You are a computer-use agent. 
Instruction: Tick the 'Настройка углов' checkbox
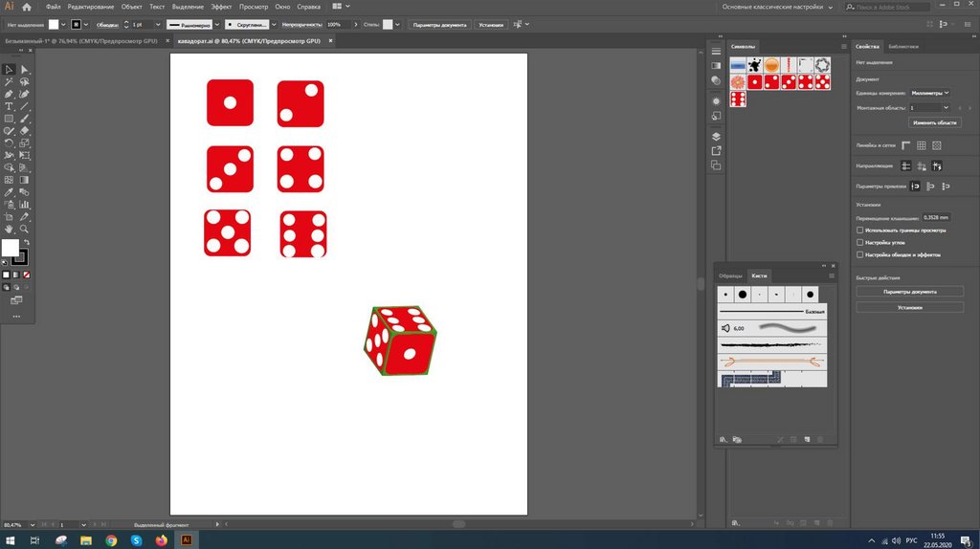tap(859, 243)
